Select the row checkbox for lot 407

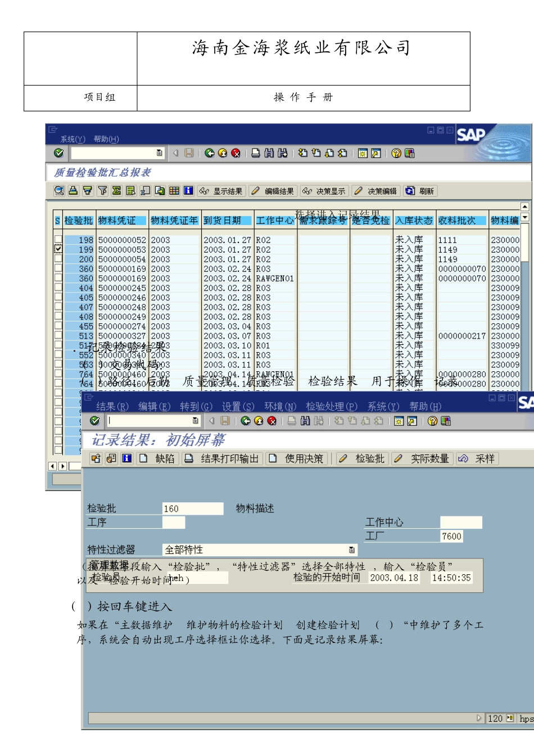pos(58,306)
